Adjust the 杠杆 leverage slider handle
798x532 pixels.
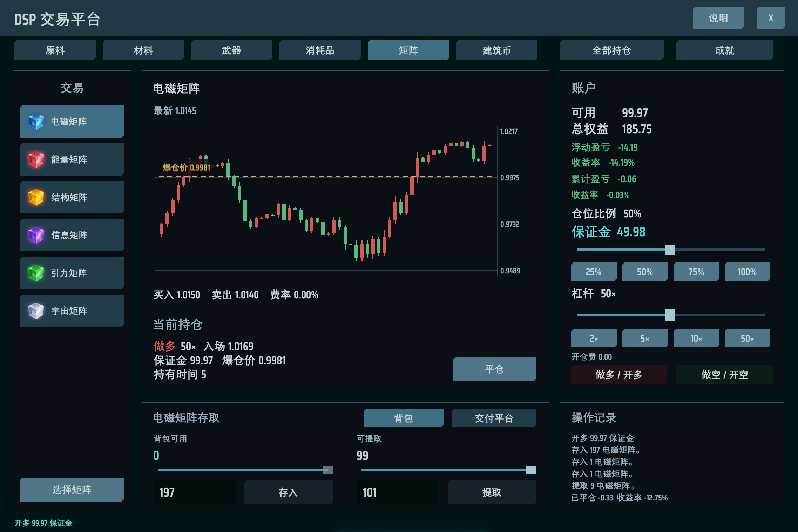pos(670,315)
